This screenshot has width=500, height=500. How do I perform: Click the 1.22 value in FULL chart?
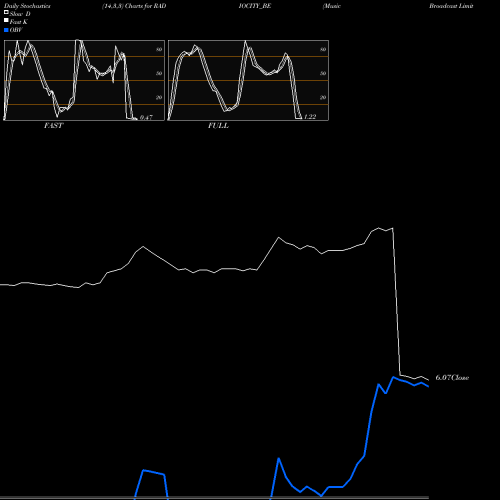click(310, 117)
